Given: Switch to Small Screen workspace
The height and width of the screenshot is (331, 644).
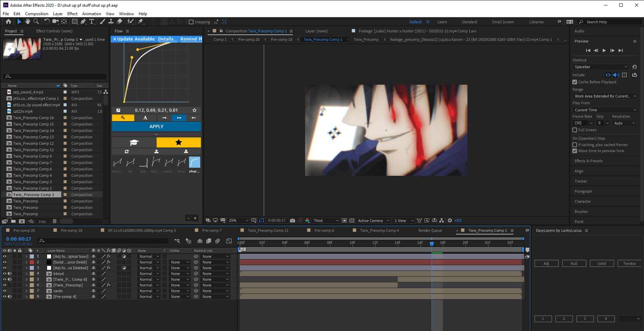Looking at the screenshot, I should tap(503, 22).
